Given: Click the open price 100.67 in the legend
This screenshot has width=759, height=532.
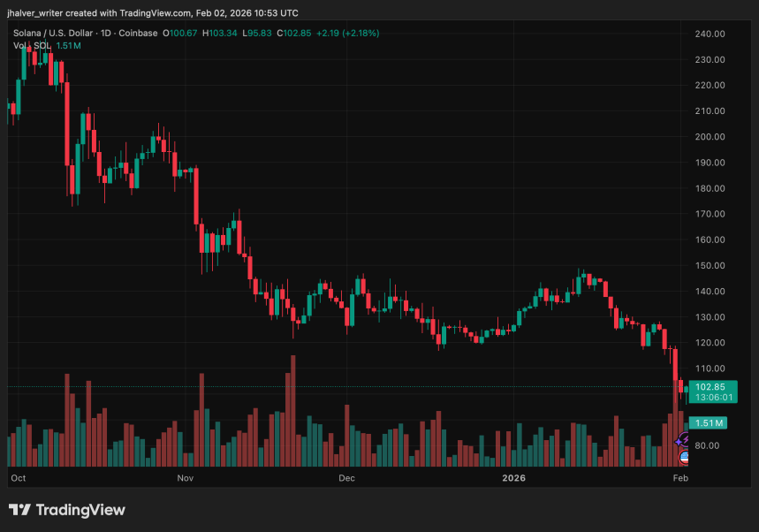Looking at the screenshot, I should pyautogui.click(x=179, y=32).
